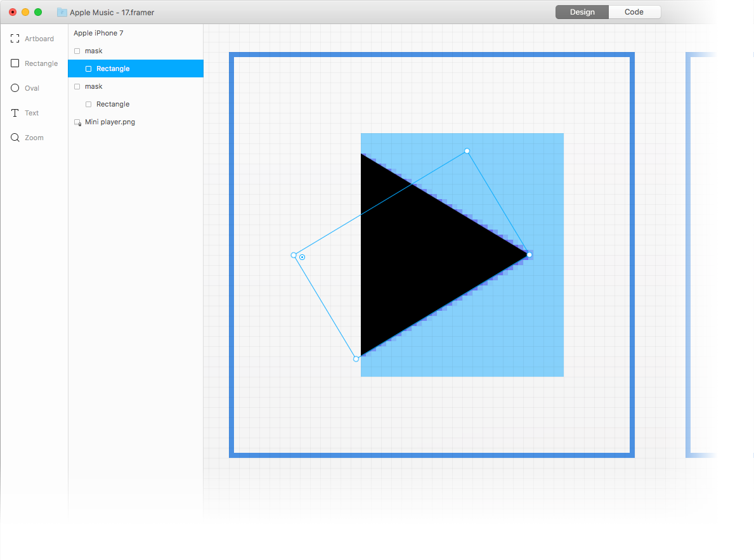The width and height of the screenshot is (754, 560).
Task: Click the selected Rectangle layer icon
Action: point(89,68)
